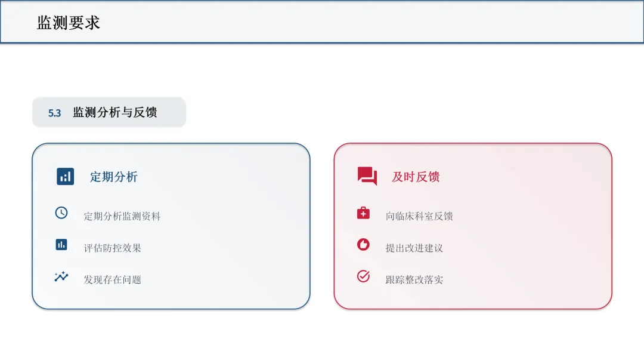This screenshot has width=644, height=363.
Task: Select the 5.3 section number label
Action: click(55, 113)
